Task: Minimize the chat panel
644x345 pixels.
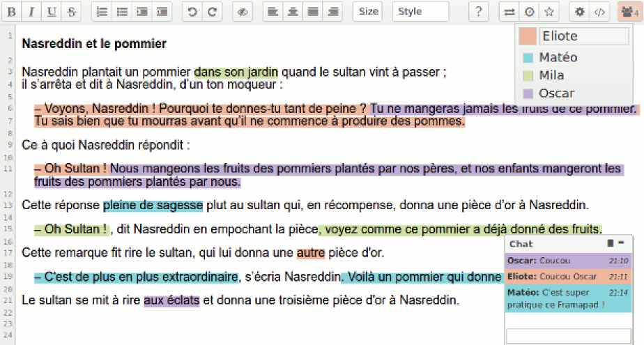Action: pyautogui.click(x=621, y=243)
